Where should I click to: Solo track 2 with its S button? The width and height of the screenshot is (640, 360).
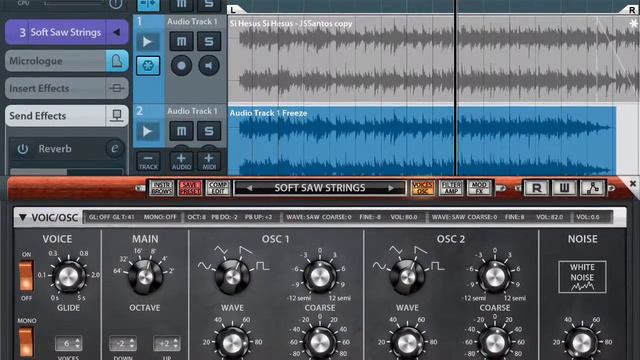click(x=209, y=131)
